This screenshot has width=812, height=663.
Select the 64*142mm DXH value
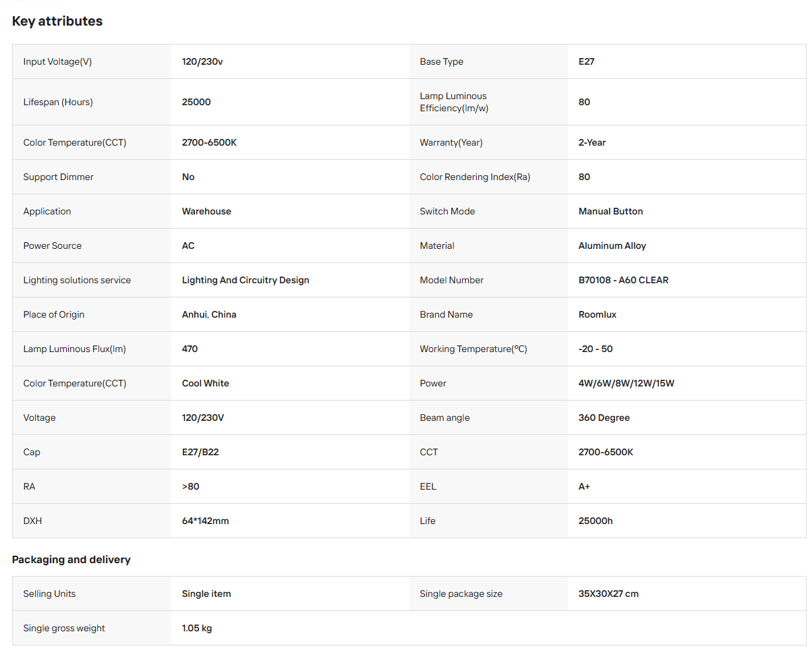[x=205, y=521]
